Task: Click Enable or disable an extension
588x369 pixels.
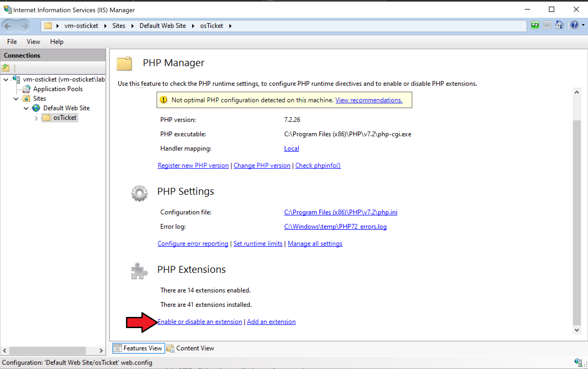Action: tap(200, 321)
